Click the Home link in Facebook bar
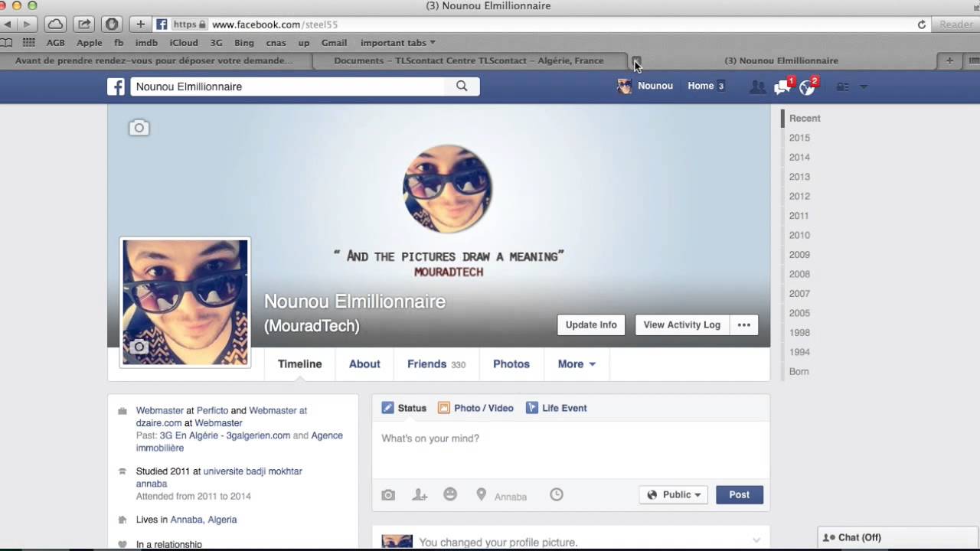Viewport: 980px width, 551px height. pyautogui.click(x=701, y=86)
